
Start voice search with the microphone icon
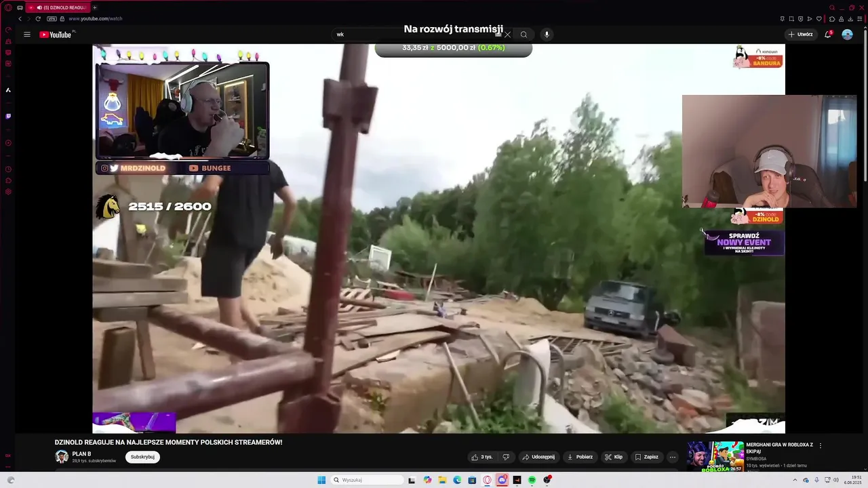(x=547, y=35)
